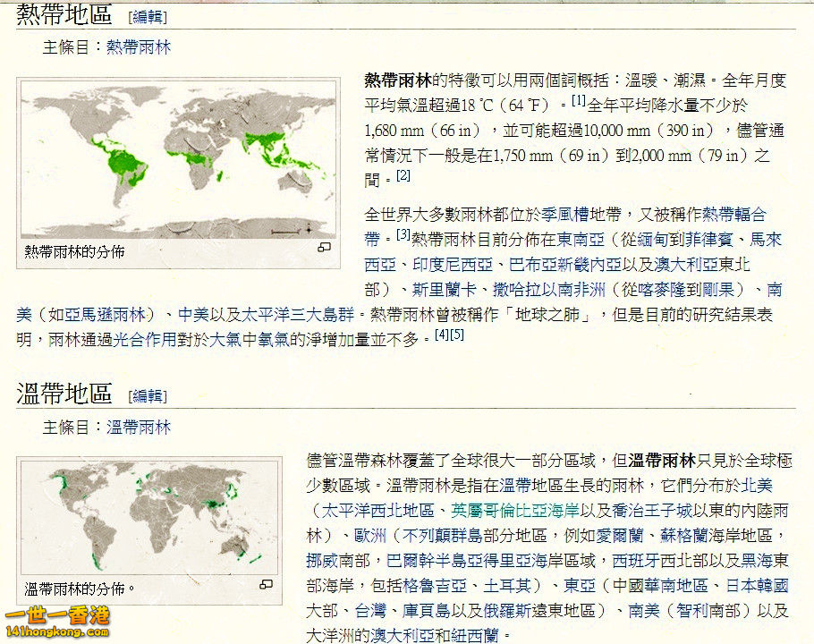Click reference footnote [2]
The height and width of the screenshot is (644, 814).
[403, 176]
